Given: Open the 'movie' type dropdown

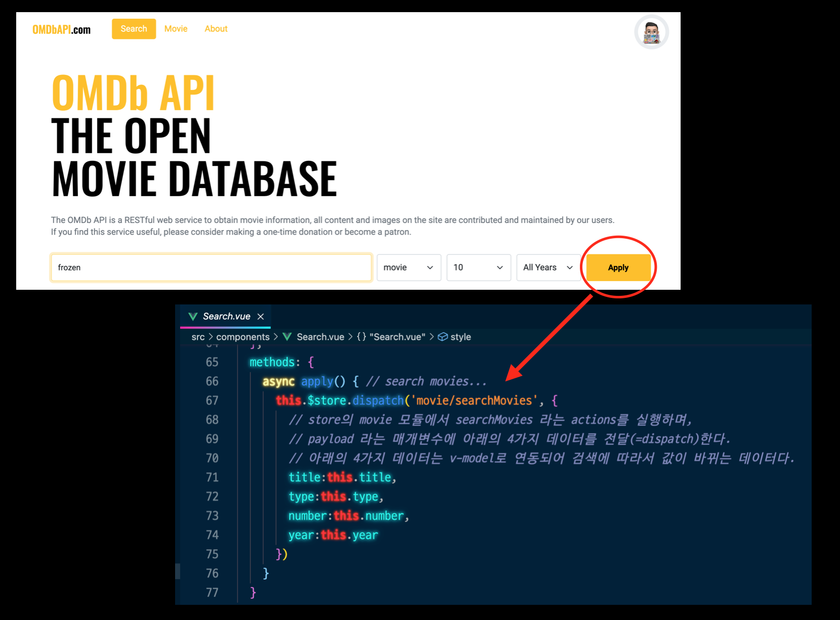Looking at the screenshot, I should 409,268.
